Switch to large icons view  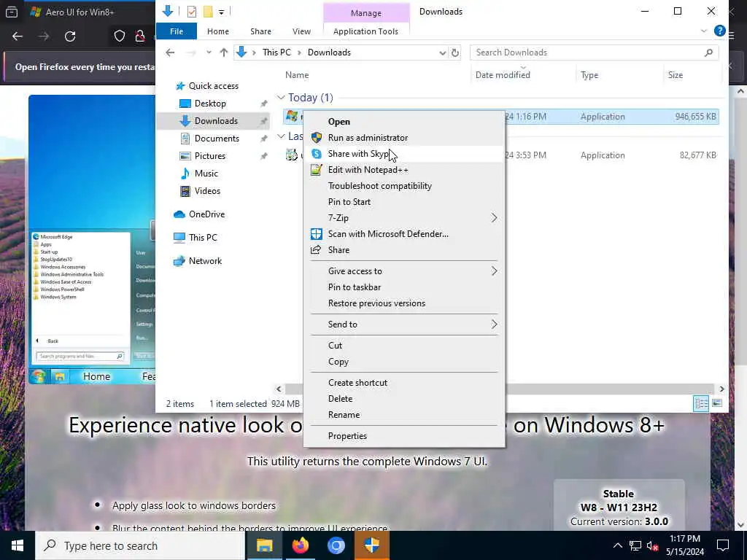[716, 403]
